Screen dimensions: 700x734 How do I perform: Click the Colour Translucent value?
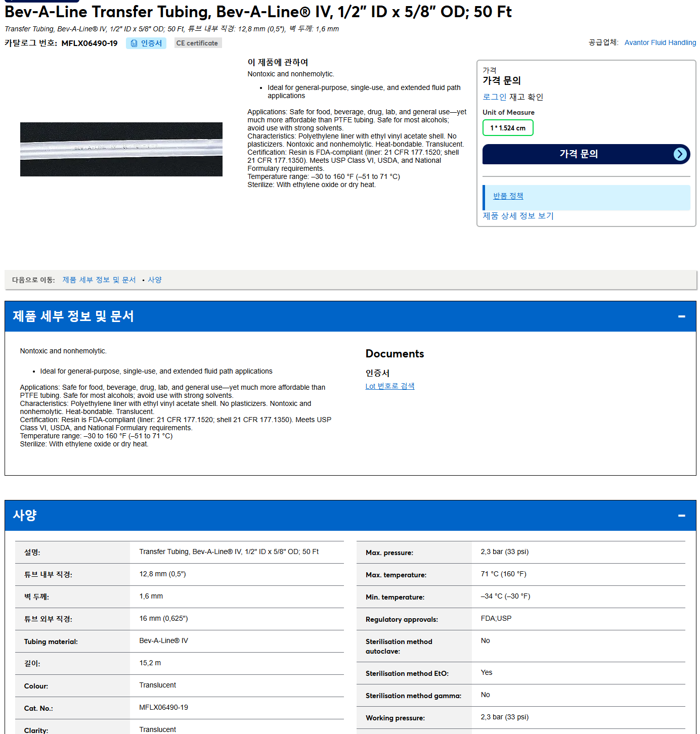pyautogui.click(x=158, y=685)
